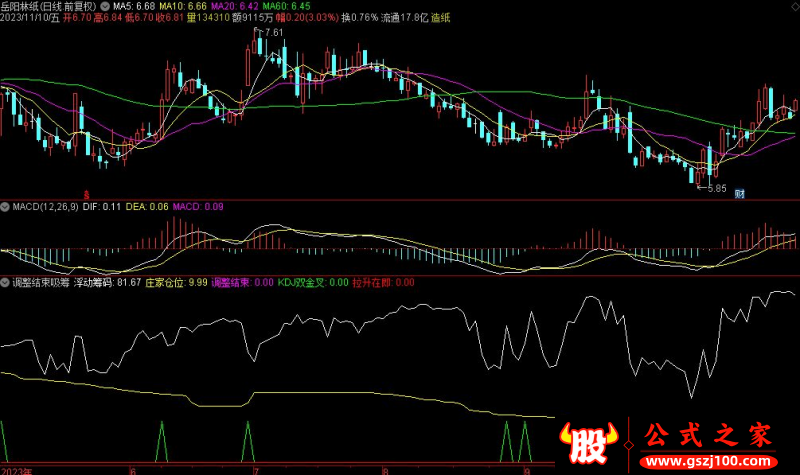
Task: Click the red marker icon below main chart
Action: coord(85,194)
